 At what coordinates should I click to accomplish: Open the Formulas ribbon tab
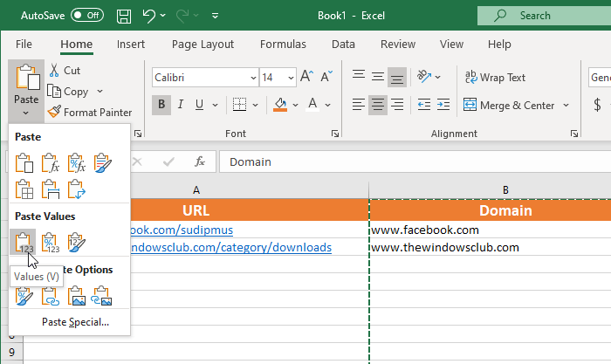pos(282,44)
